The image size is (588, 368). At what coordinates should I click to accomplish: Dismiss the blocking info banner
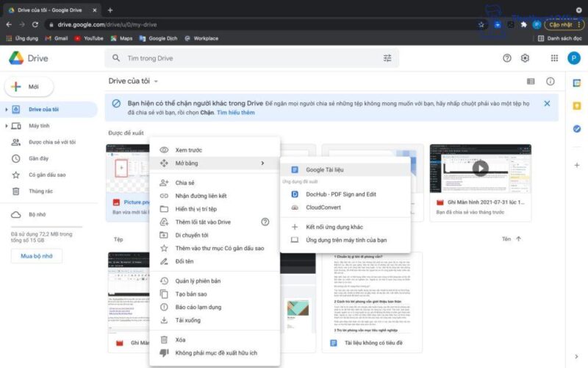point(547,103)
